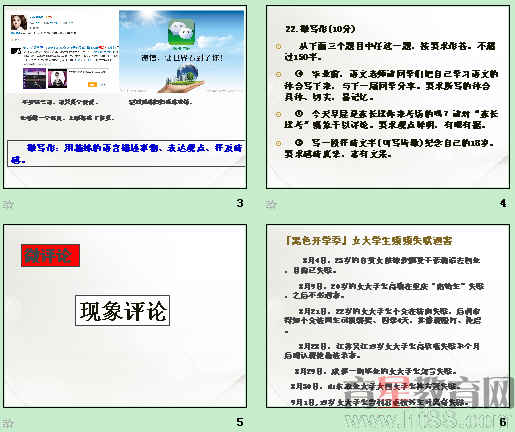Click the purple photo thumbnail in Weibo post
Image resolution: width=515 pixels, height=432 pixels.
34,78
